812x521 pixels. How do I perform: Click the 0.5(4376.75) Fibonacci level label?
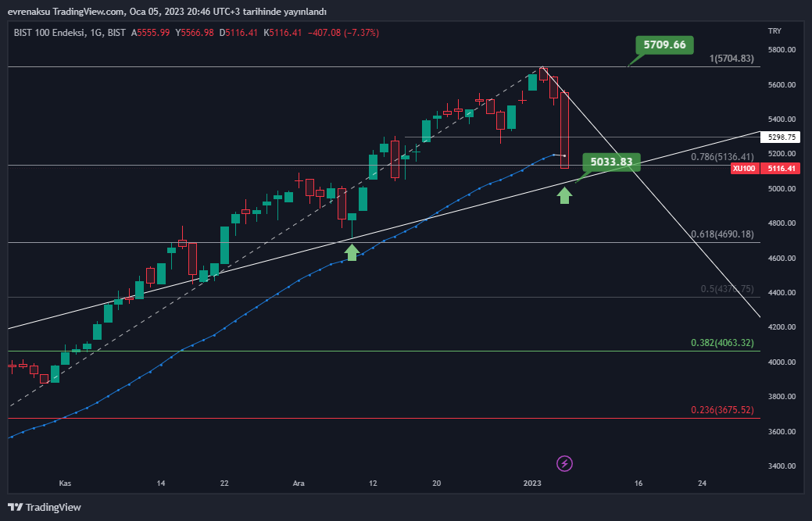tap(727, 289)
